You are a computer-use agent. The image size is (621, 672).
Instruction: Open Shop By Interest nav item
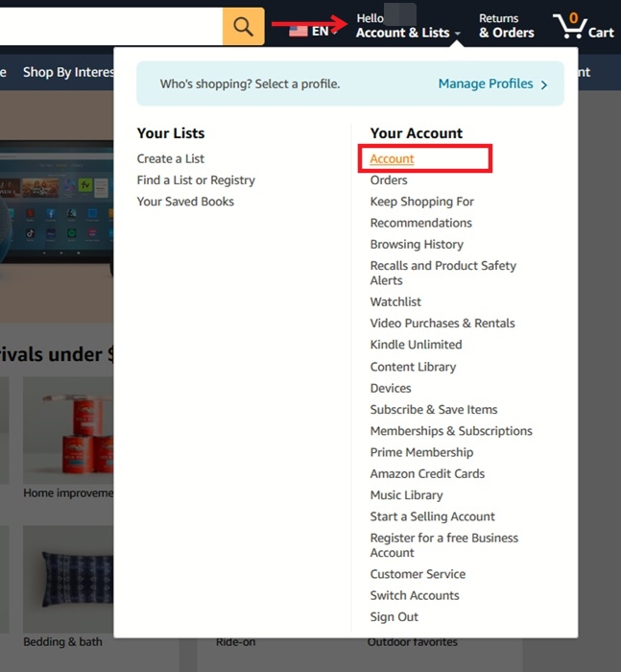68,72
